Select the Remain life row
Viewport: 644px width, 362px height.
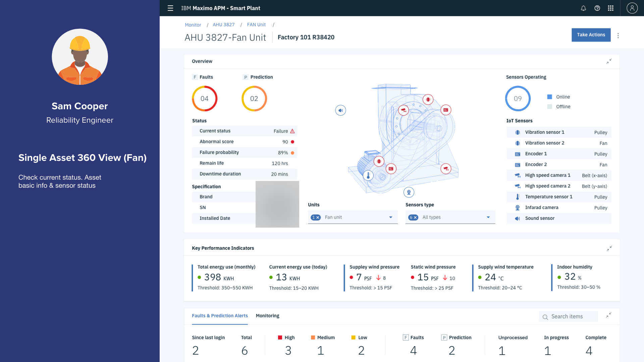coord(245,163)
